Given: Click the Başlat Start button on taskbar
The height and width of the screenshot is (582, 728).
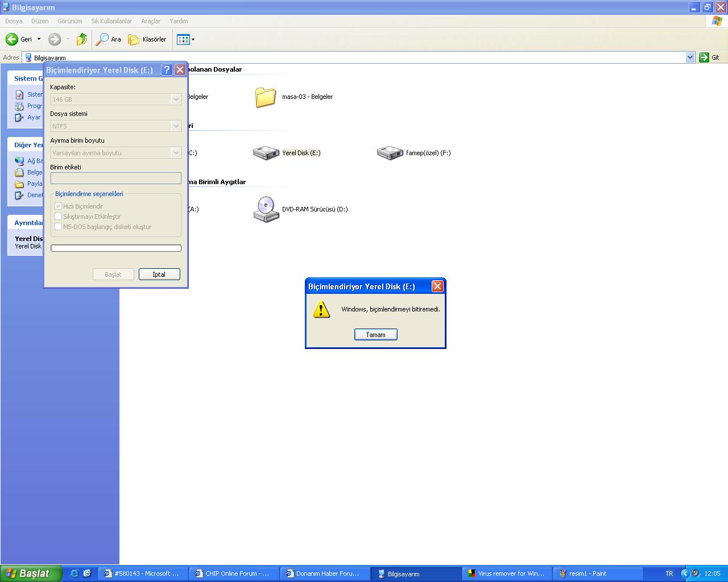Looking at the screenshot, I should pos(31,573).
